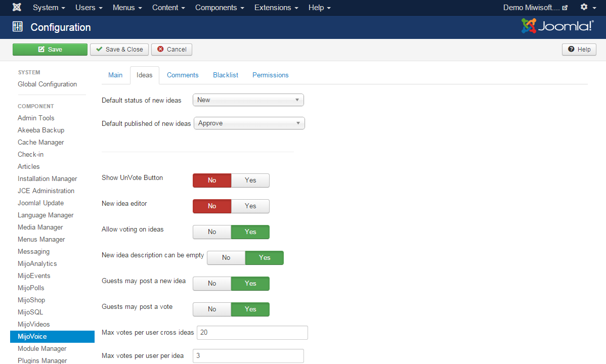This screenshot has height=364, width=606.
Task: Click Max votes per user cross ideas field
Action: 252,333
